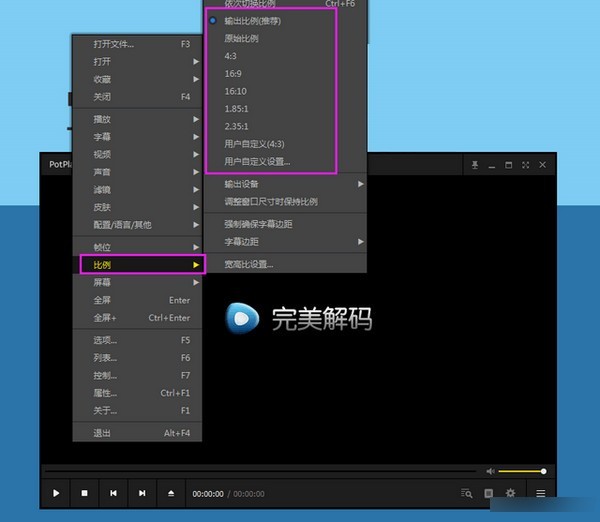Viewport: 600px width, 522px height.
Task: Pin the player window on top
Action: point(475,165)
